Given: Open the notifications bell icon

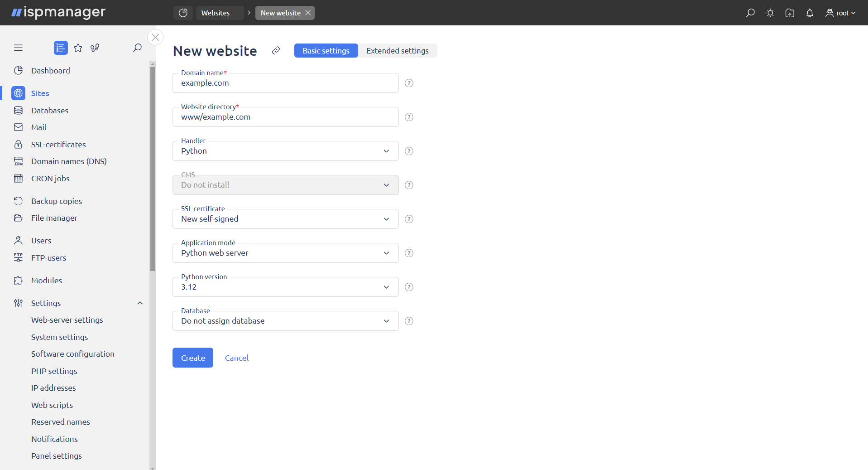Looking at the screenshot, I should click(x=810, y=13).
